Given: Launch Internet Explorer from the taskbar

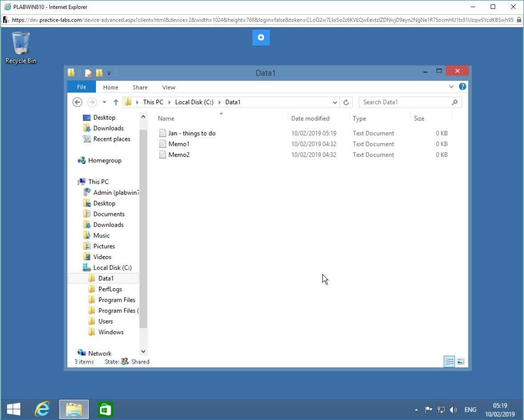Looking at the screenshot, I should coord(42,409).
